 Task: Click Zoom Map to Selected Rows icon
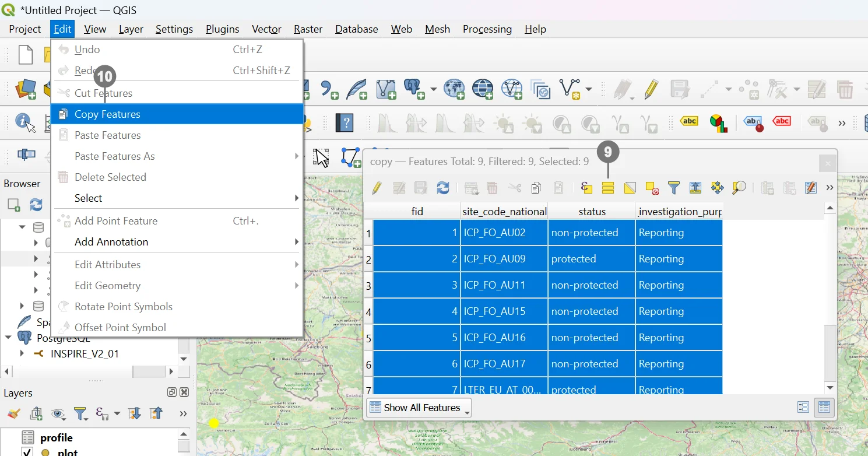(x=739, y=188)
